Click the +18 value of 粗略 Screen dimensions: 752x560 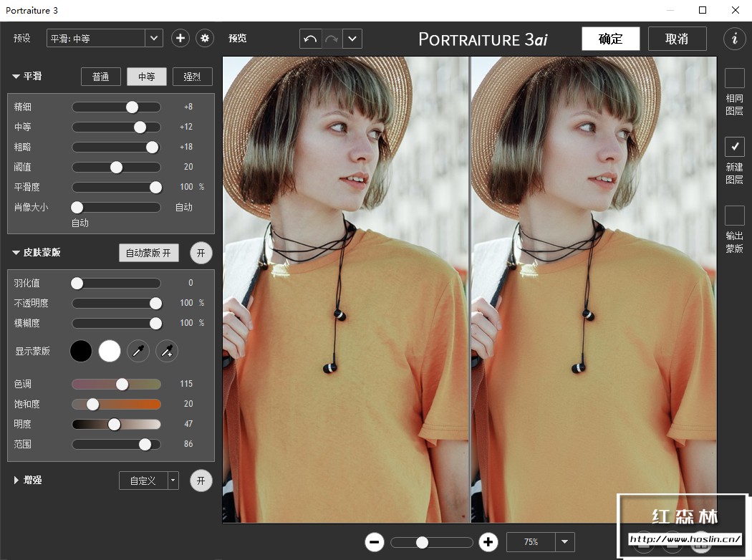coord(186,147)
